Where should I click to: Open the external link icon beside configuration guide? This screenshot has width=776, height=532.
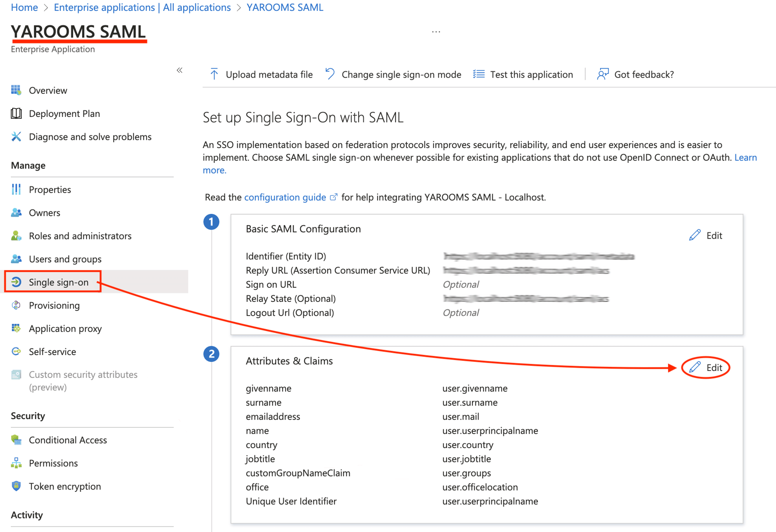tap(333, 197)
